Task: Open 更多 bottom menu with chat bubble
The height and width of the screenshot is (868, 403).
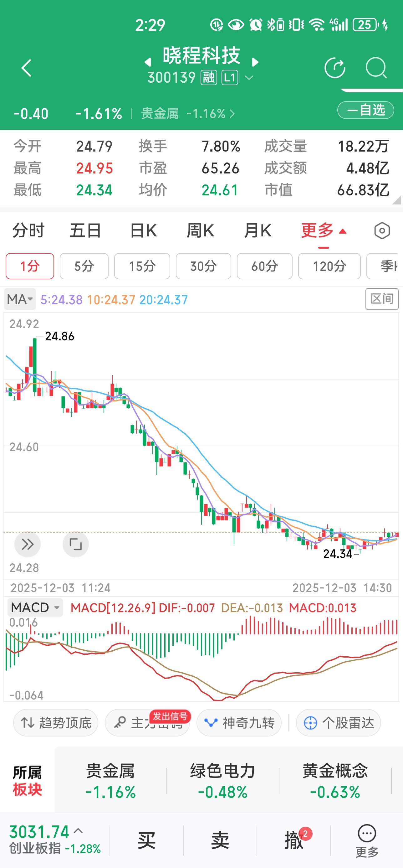Action: (x=367, y=841)
